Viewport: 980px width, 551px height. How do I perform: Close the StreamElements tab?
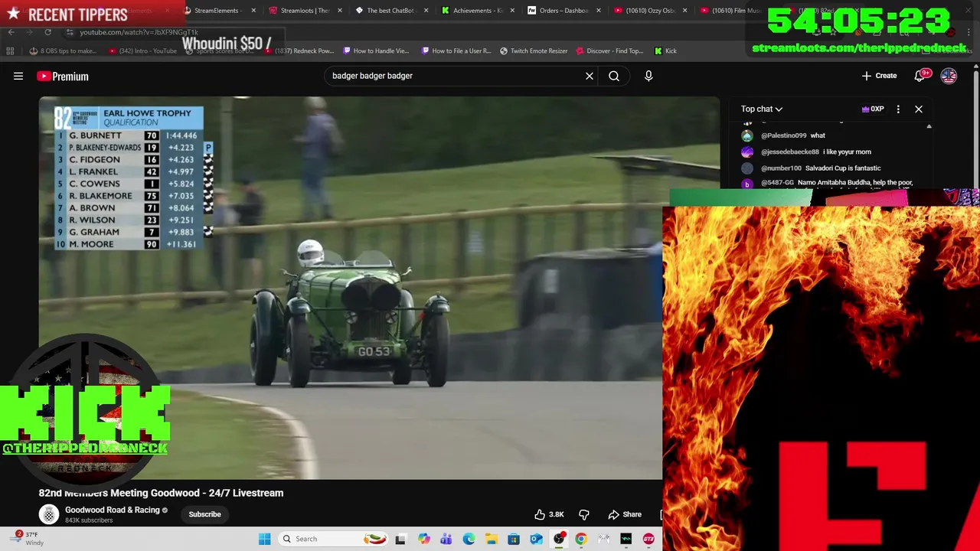tap(253, 11)
